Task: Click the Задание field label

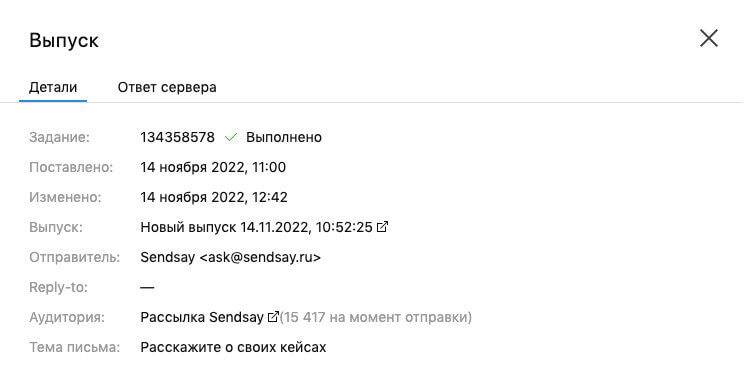Action: (60, 137)
